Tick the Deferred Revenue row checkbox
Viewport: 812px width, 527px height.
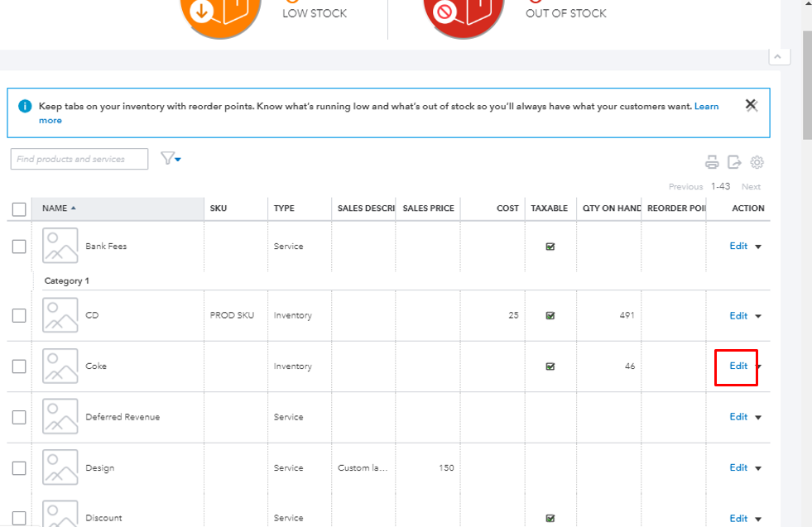[19, 417]
